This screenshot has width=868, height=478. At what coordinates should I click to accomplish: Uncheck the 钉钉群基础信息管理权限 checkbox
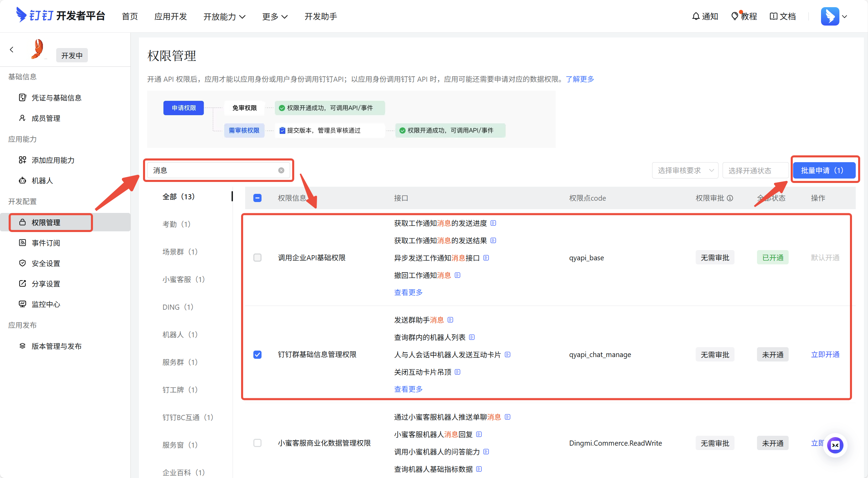coord(257,355)
